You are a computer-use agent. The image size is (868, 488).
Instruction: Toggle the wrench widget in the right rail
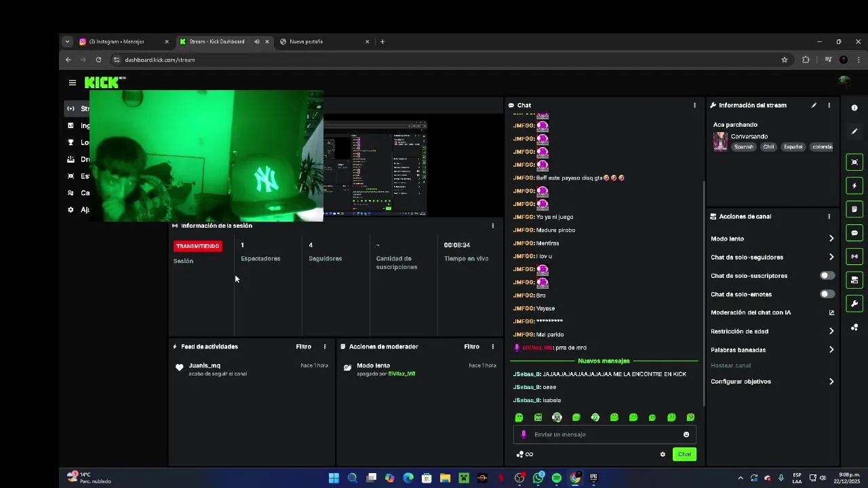tap(854, 304)
